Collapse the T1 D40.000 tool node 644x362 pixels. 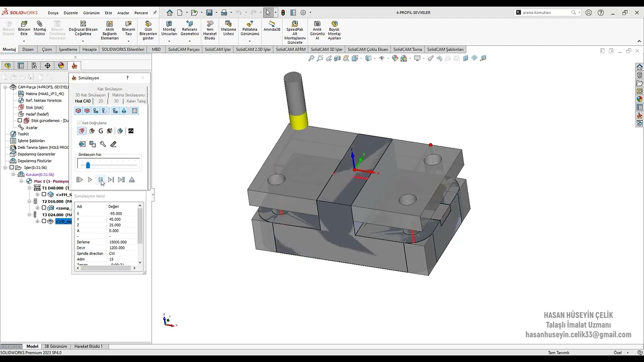30,188
